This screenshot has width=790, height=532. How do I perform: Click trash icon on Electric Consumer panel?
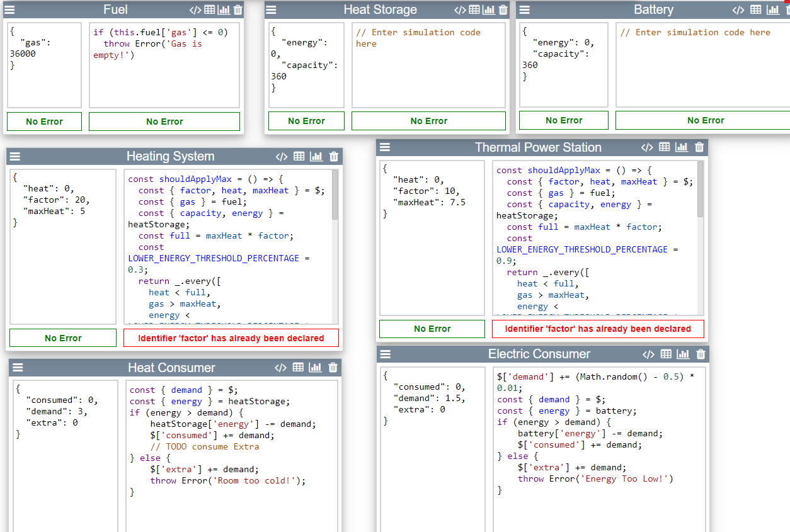(x=699, y=354)
